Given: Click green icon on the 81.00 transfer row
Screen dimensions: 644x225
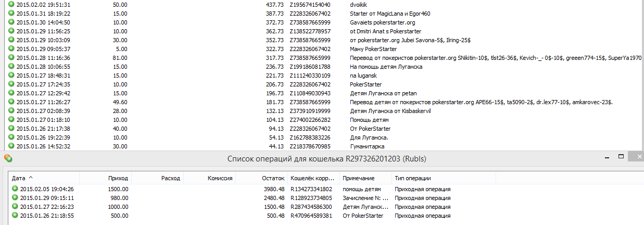Looking at the screenshot, I should click(11, 57).
